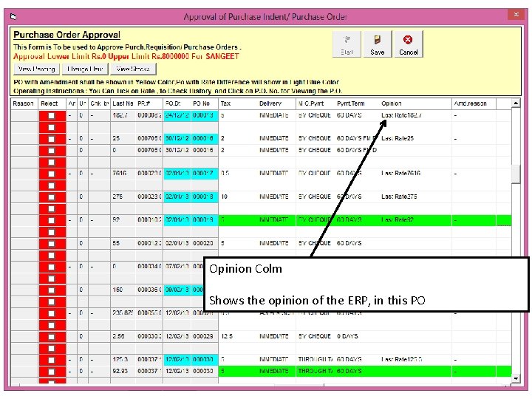Click opinion text Last Rate275
532x399 pixels.
(x=399, y=197)
